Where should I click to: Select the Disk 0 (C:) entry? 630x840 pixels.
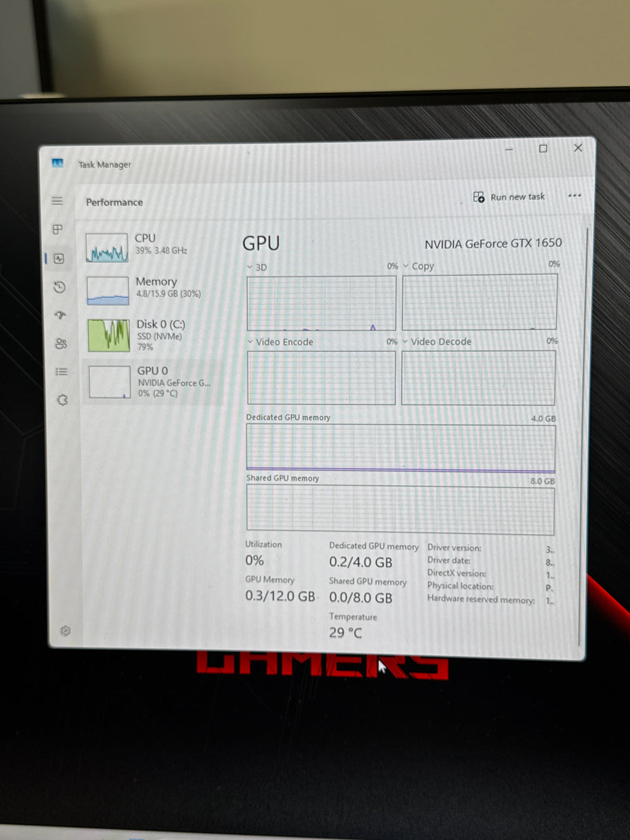click(x=154, y=335)
